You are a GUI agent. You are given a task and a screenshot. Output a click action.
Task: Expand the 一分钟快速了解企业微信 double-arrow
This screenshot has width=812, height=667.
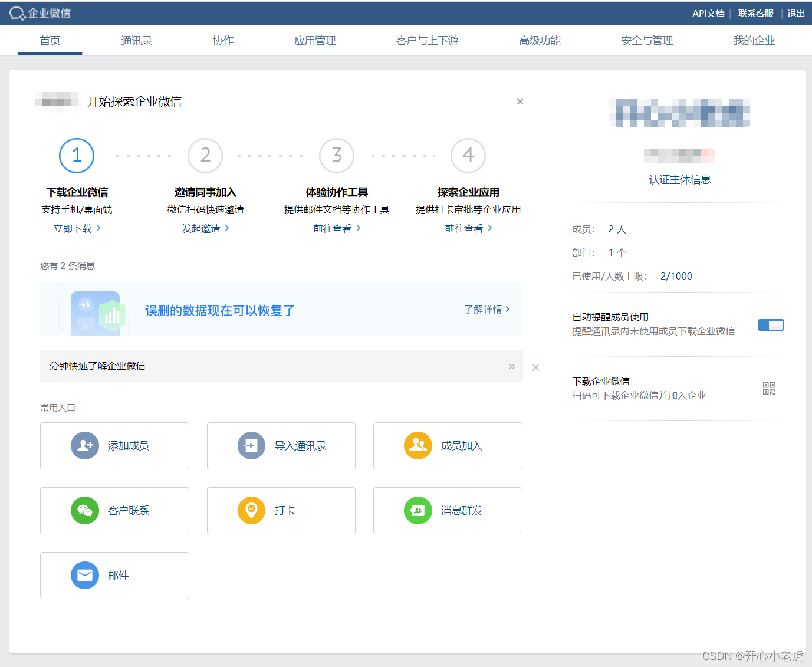point(512,366)
